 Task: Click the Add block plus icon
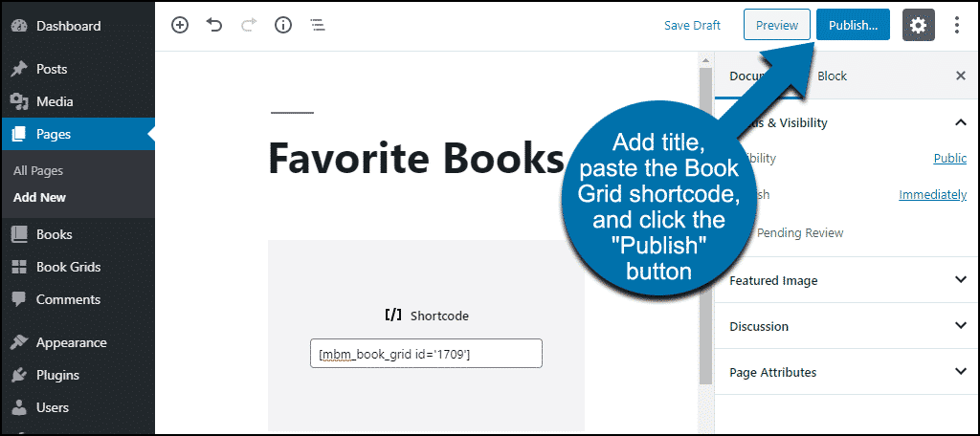(180, 25)
